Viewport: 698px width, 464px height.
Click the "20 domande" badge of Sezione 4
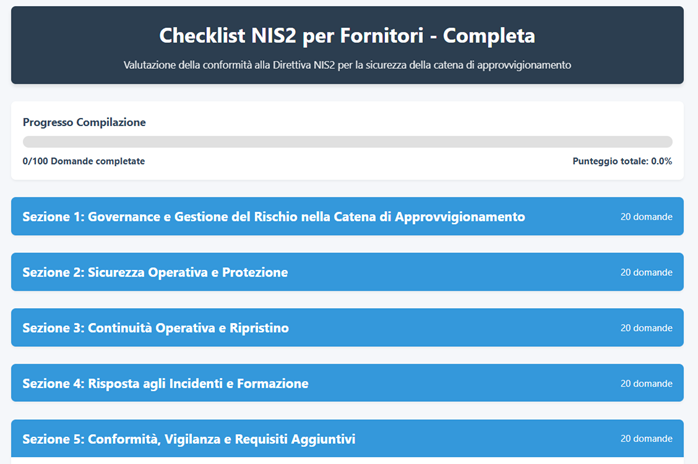click(x=646, y=383)
